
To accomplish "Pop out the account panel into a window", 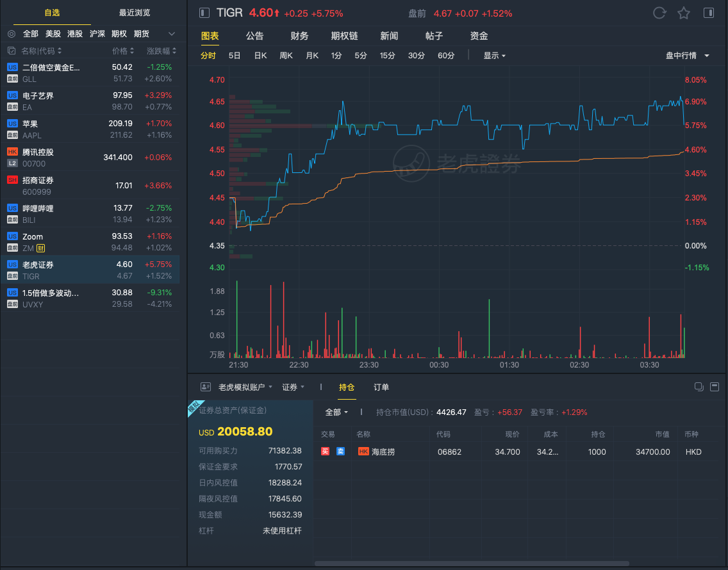I will pos(699,387).
